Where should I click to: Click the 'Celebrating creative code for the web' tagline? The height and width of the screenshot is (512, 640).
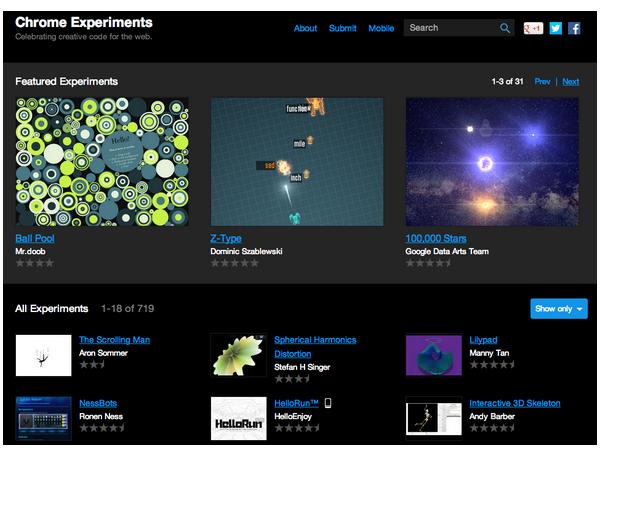pyautogui.click(x=84, y=37)
